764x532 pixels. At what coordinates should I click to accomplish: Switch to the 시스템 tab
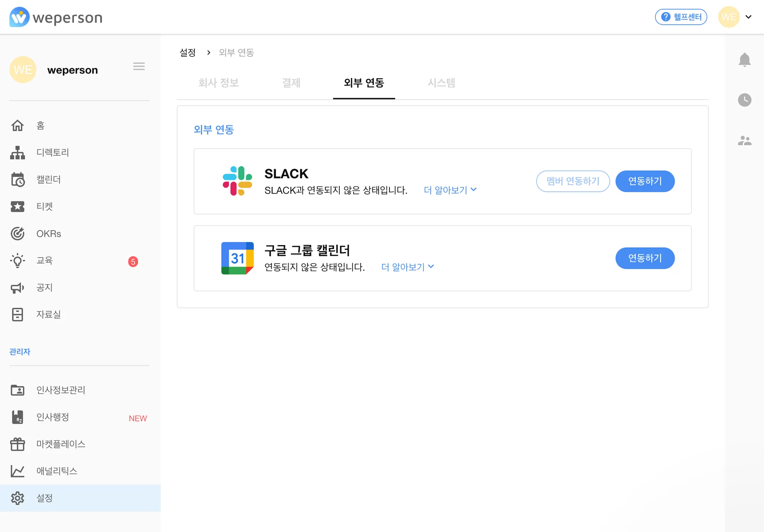click(x=441, y=83)
